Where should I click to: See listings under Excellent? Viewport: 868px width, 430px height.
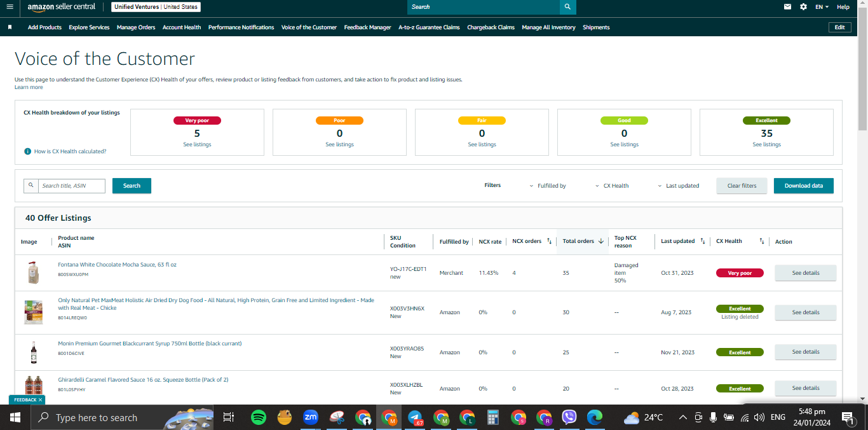[x=766, y=144]
